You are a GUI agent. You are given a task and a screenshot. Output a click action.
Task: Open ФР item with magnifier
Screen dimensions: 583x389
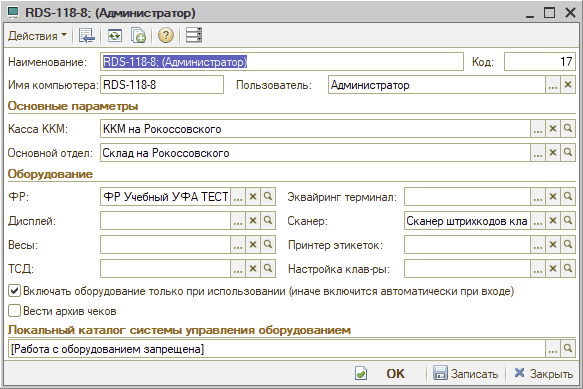[268, 197]
